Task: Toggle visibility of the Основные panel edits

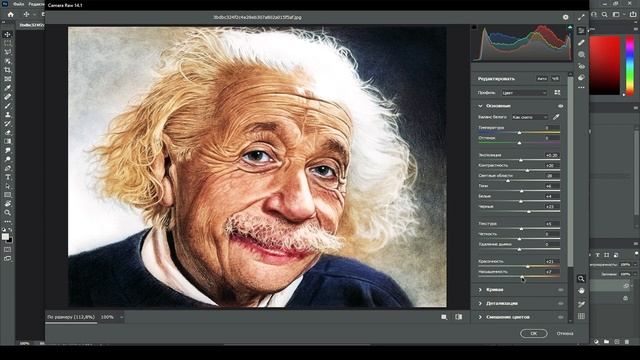Action: tap(561, 106)
